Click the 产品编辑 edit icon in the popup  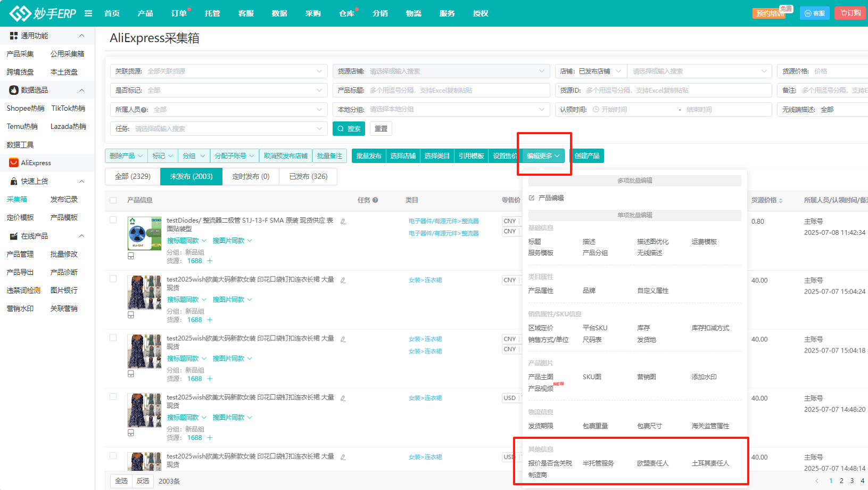[532, 198]
